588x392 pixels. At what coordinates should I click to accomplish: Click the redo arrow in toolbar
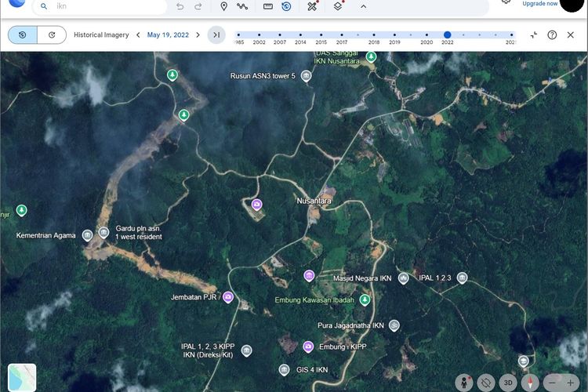[x=198, y=6]
